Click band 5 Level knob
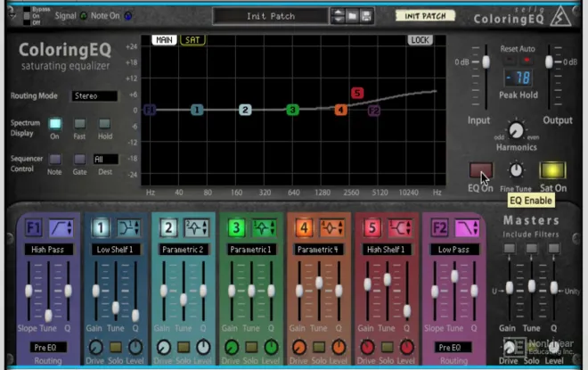Viewport: 588px width, 370px height. 407,347
